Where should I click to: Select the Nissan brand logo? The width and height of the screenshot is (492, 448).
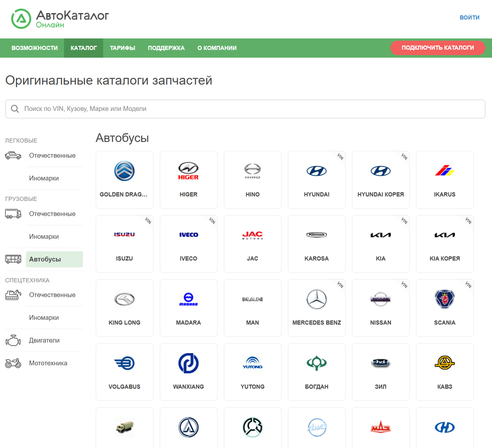(x=381, y=299)
